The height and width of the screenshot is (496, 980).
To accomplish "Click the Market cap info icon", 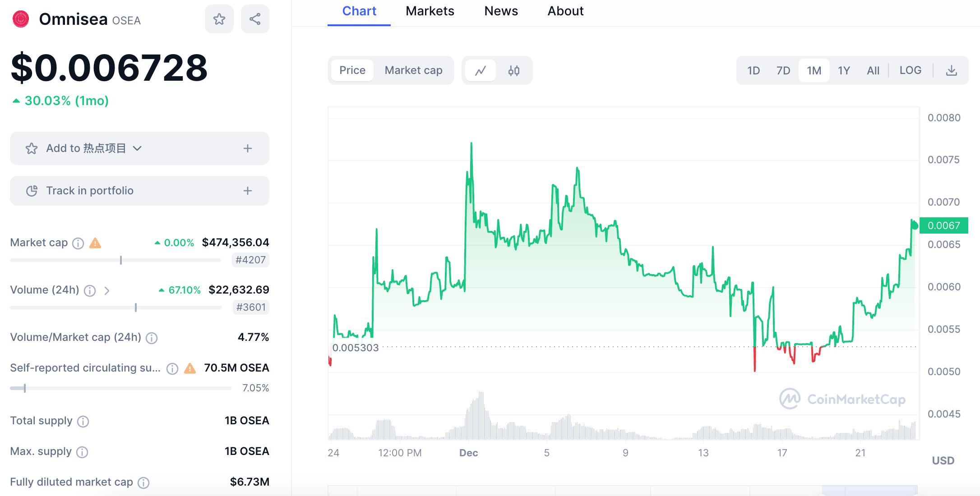I will click(78, 243).
